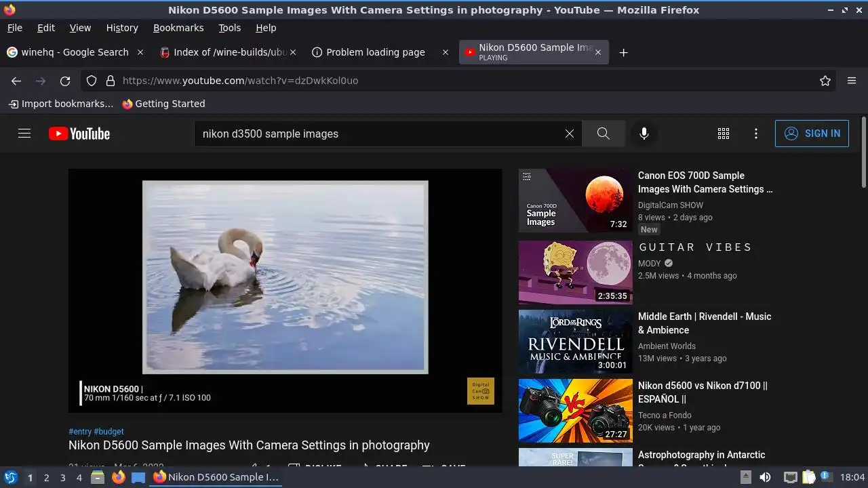Click the taskbar clock showing 18:04
Image resolution: width=868 pixels, height=488 pixels.
[852, 478]
